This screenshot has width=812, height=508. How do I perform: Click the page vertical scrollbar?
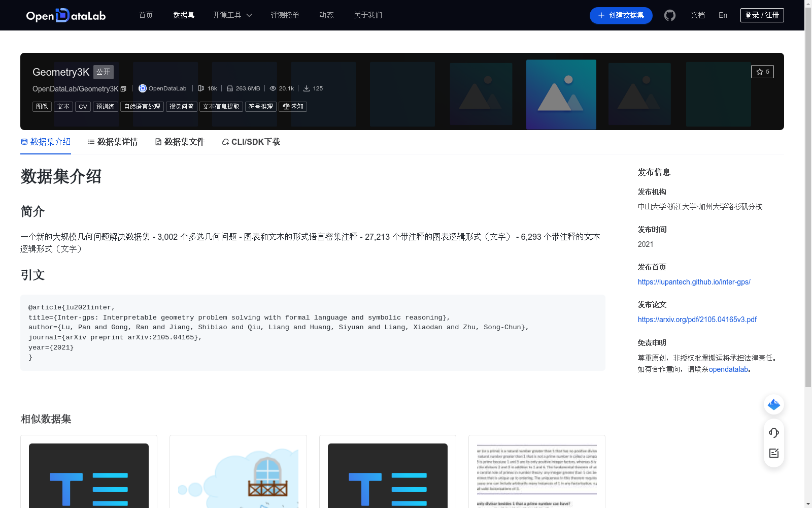click(x=808, y=198)
